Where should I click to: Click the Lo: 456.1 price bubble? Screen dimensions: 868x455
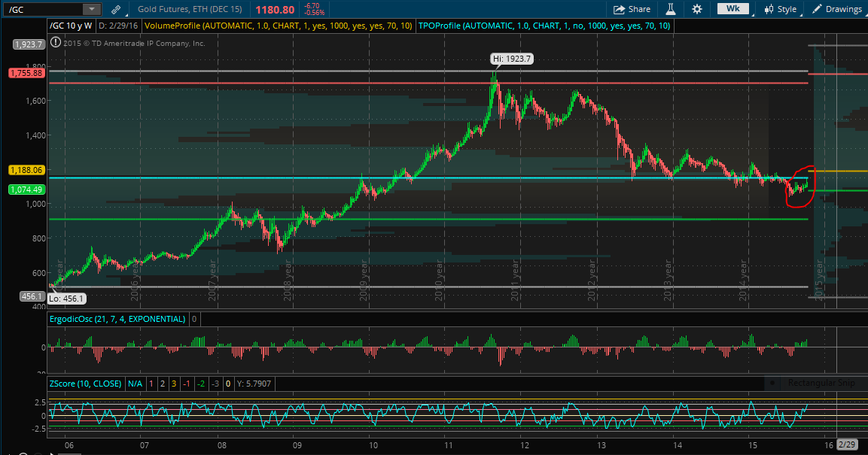pos(66,299)
